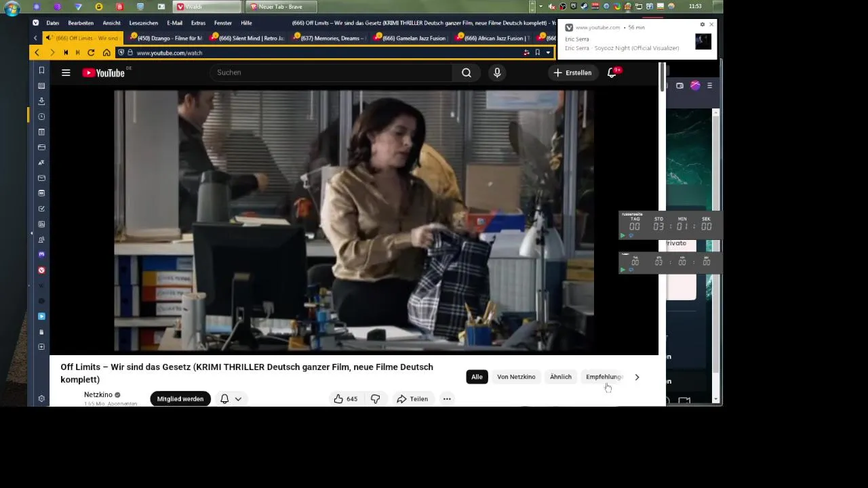
Task: Open the Vivaldi bookmarks panel icon
Action: (x=41, y=70)
